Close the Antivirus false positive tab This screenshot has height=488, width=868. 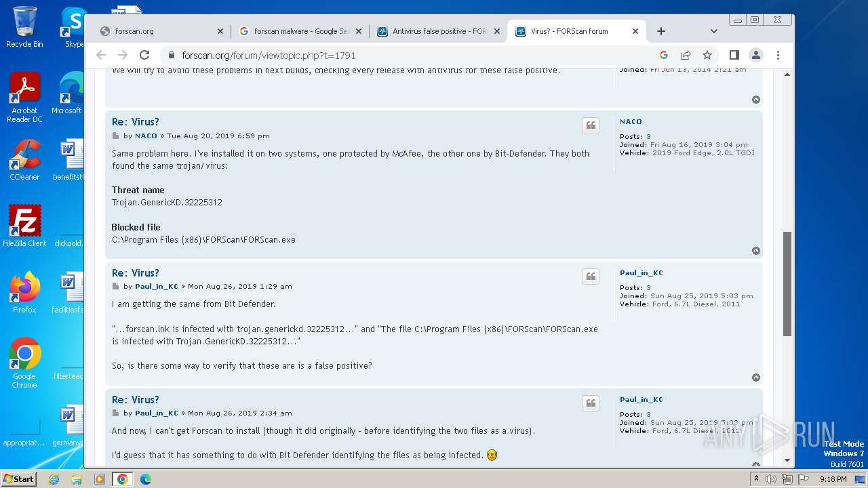(496, 31)
